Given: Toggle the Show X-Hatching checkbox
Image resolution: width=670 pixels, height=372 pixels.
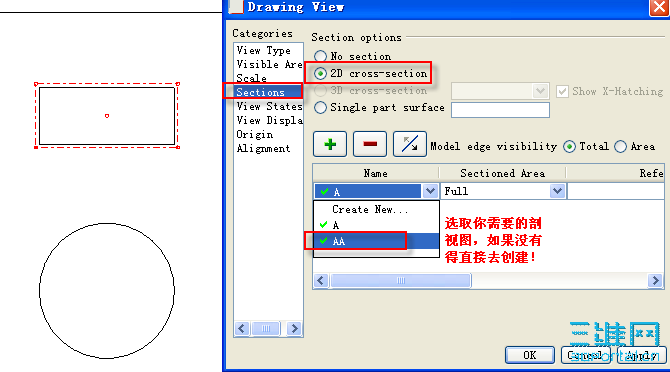Looking at the screenshot, I should tap(562, 91).
